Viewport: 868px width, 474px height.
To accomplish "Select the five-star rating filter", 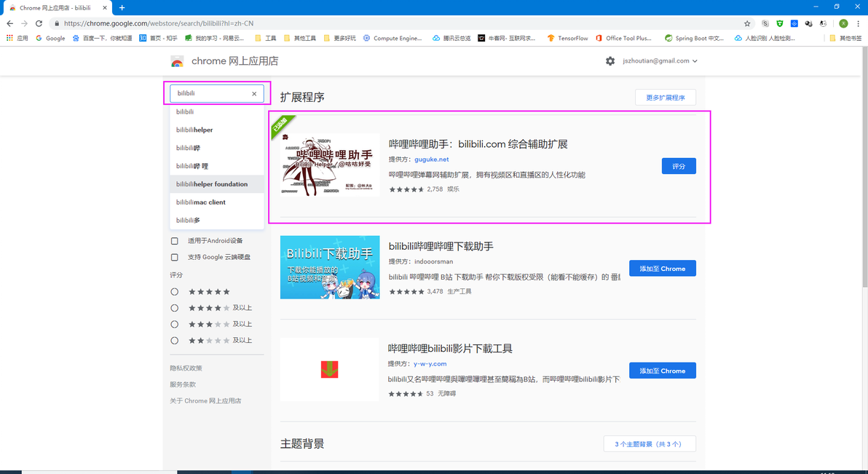I will pos(174,291).
